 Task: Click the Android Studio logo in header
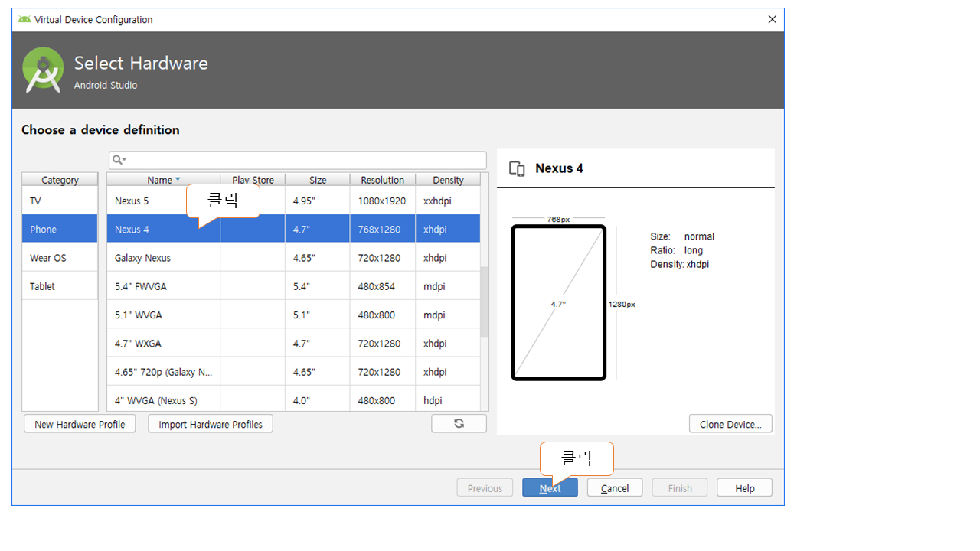pyautogui.click(x=42, y=70)
